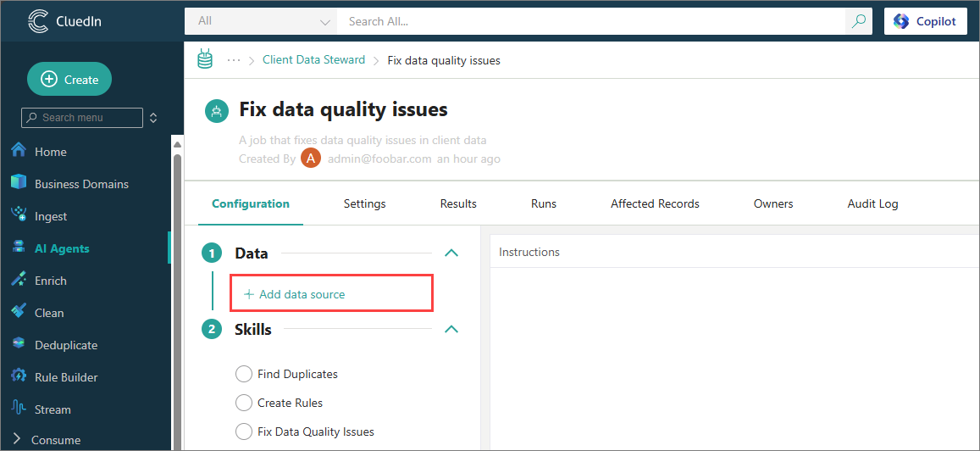Select the Enrich wand icon
Viewport: 980px width, 451px height.
click(x=19, y=280)
